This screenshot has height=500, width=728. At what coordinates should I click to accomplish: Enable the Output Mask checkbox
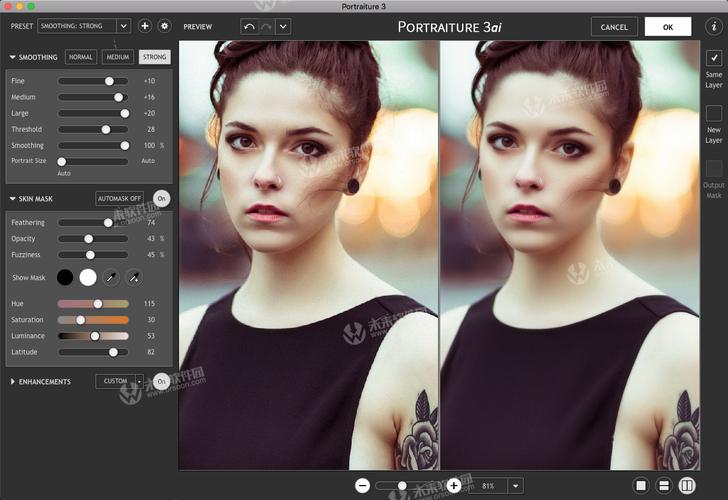714,168
